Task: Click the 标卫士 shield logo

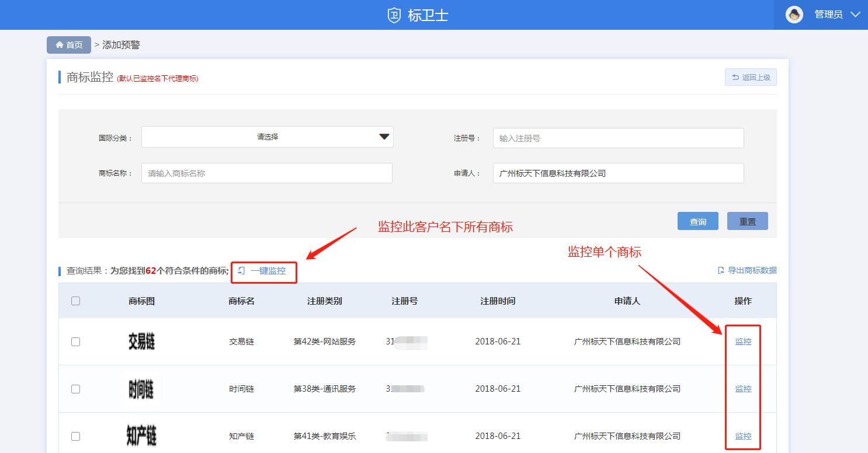Action: click(x=393, y=15)
